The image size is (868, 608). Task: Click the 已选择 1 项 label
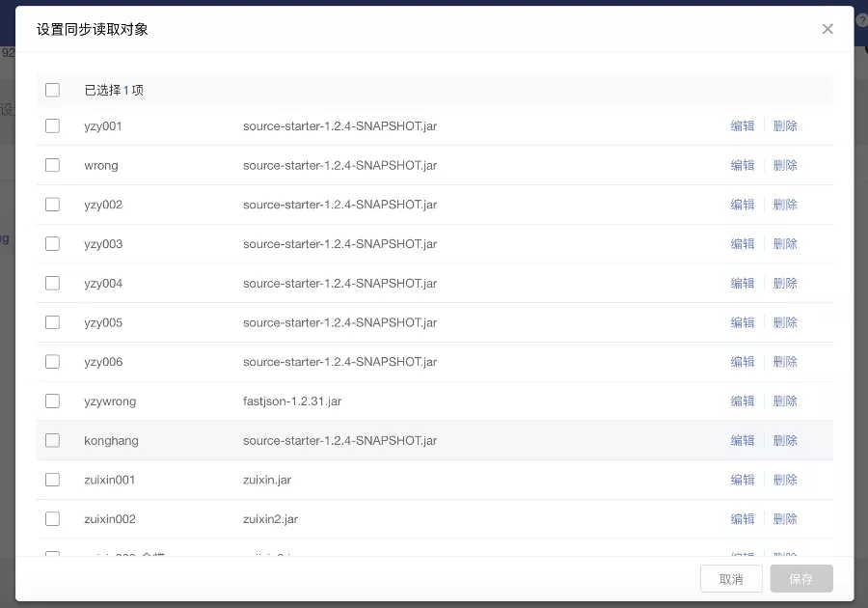click(x=114, y=90)
